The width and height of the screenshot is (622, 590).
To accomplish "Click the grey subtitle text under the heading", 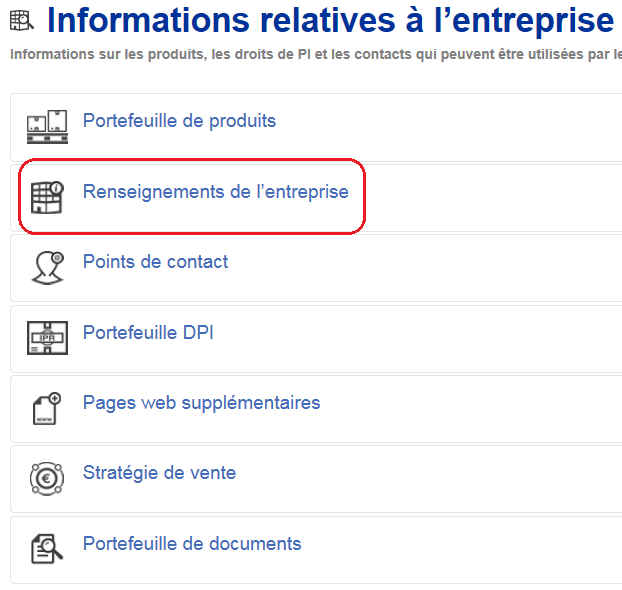I will pyautogui.click(x=316, y=54).
